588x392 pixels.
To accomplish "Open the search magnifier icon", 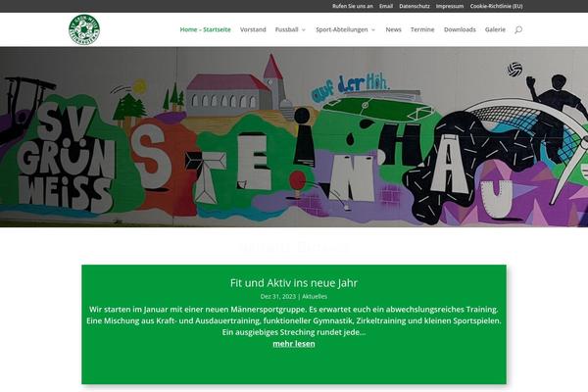I will point(518,29).
